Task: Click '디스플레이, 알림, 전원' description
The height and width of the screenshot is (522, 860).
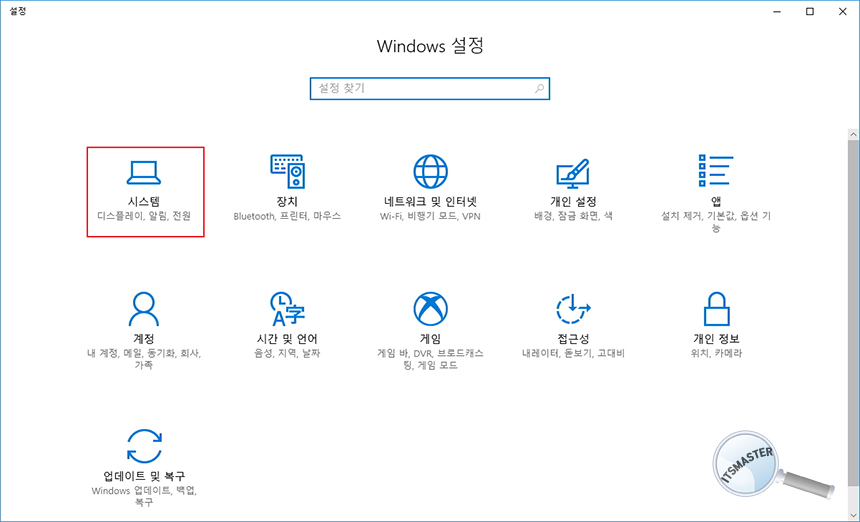Action: click(x=144, y=216)
